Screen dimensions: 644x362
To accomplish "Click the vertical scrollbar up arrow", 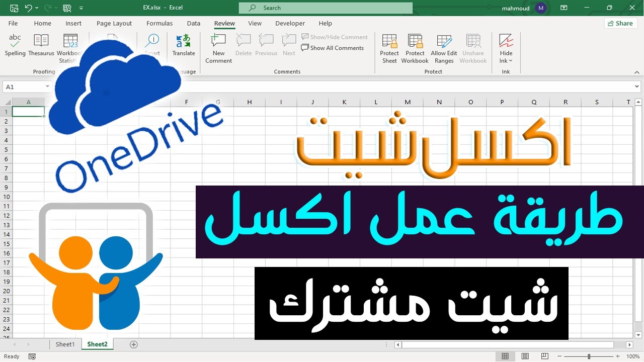I will point(639,102).
